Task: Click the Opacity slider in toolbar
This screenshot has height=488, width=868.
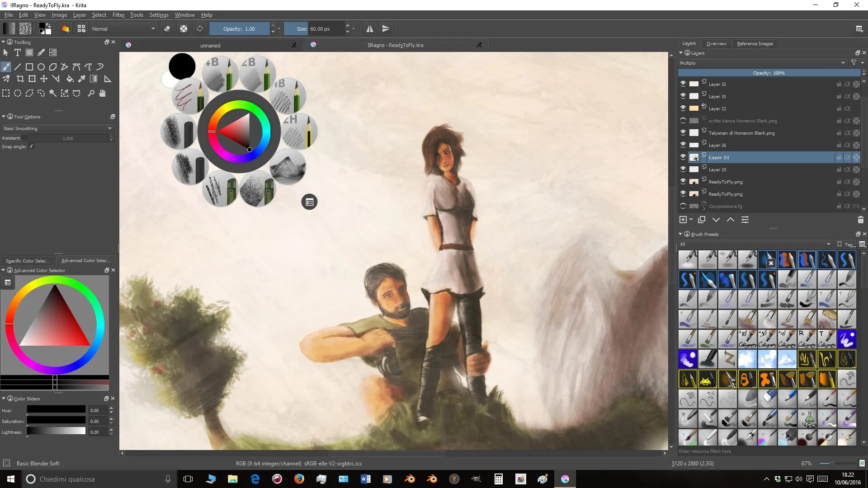Action: tap(239, 29)
